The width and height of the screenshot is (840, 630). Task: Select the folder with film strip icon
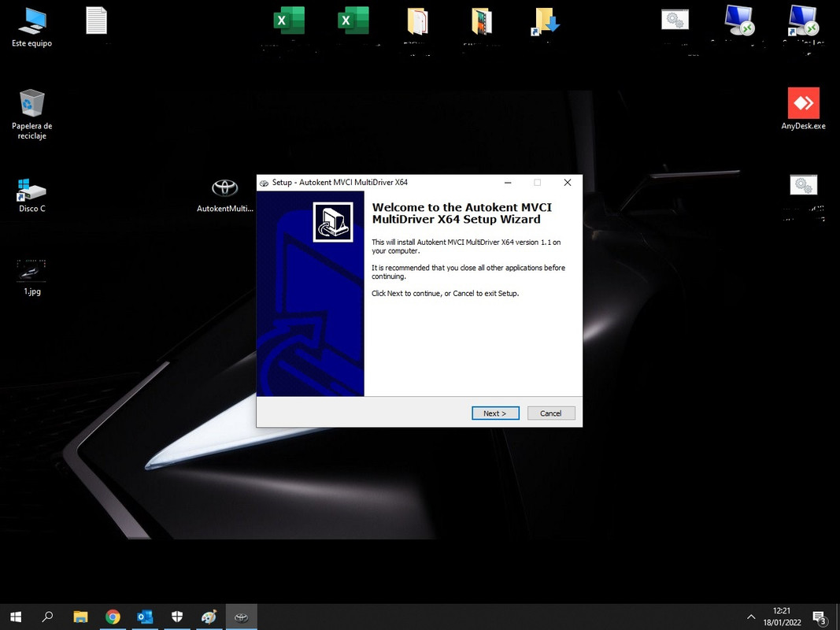[482, 21]
